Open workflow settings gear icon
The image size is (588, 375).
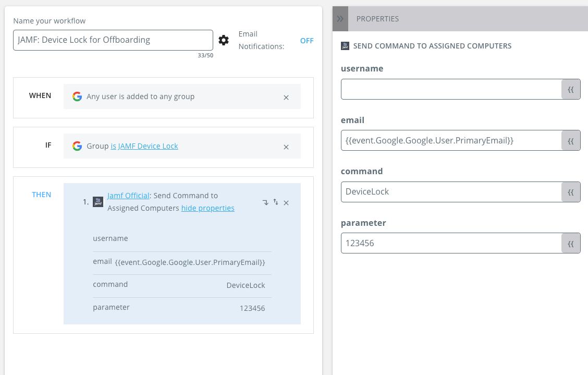(224, 40)
